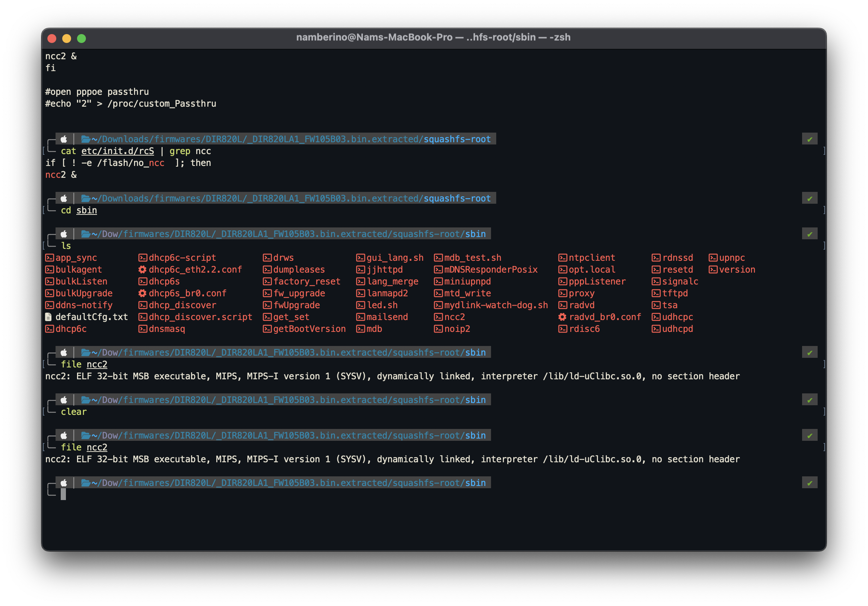Maximize the terminal with the green button

pyautogui.click(x=82, y=39)
